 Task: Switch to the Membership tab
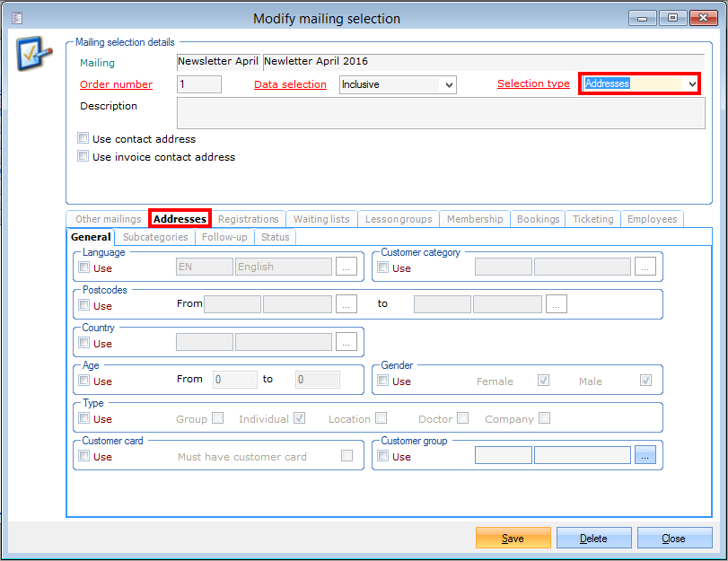pos(475,219)
